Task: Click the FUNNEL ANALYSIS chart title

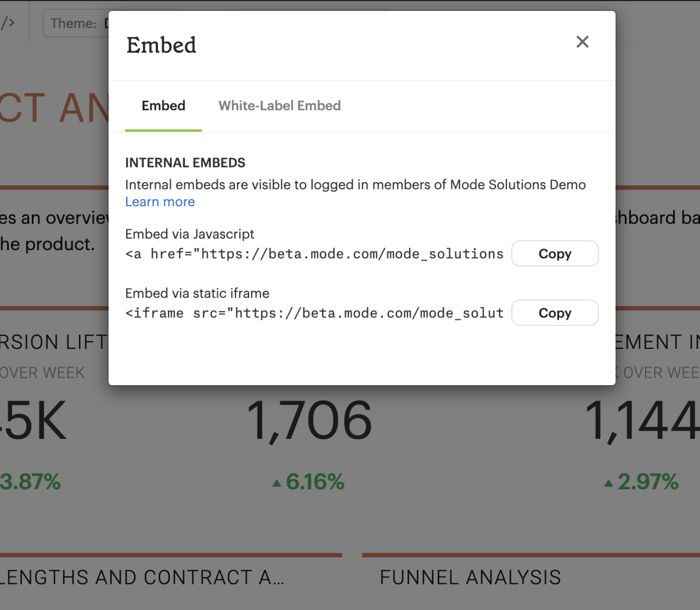Action: pos(470,577)
